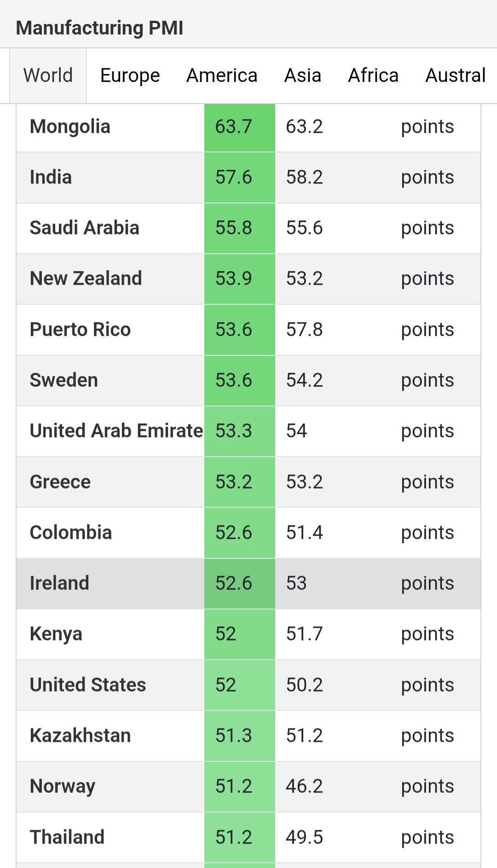497x868 pixels.
Task: Select the World tab
Action: [48, 75]
